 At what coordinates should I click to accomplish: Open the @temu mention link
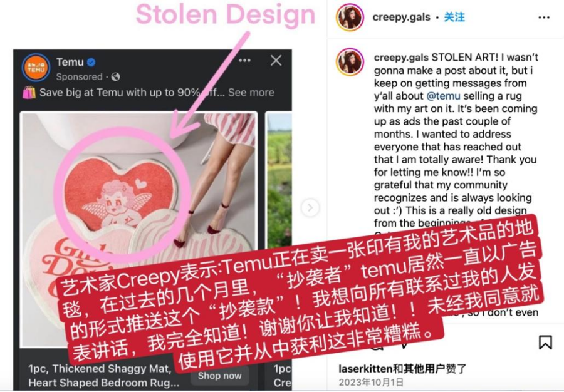pyautogui.click(x=443, y=96)
